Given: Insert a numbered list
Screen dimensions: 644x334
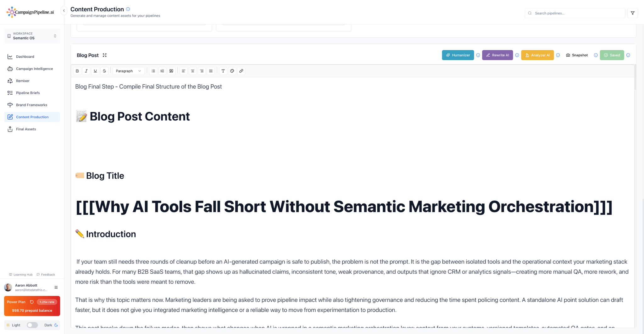Looking at the screenshot, I should pyautogui.click(x=162, y=71).
